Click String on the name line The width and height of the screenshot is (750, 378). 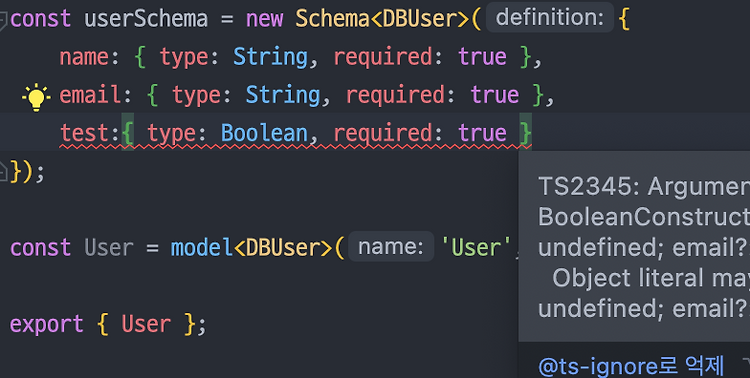[270, 57]
